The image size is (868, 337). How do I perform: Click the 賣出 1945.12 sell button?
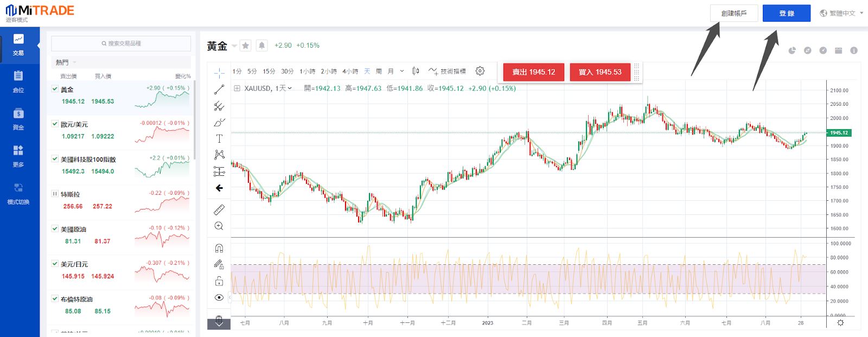pos(533,72)
